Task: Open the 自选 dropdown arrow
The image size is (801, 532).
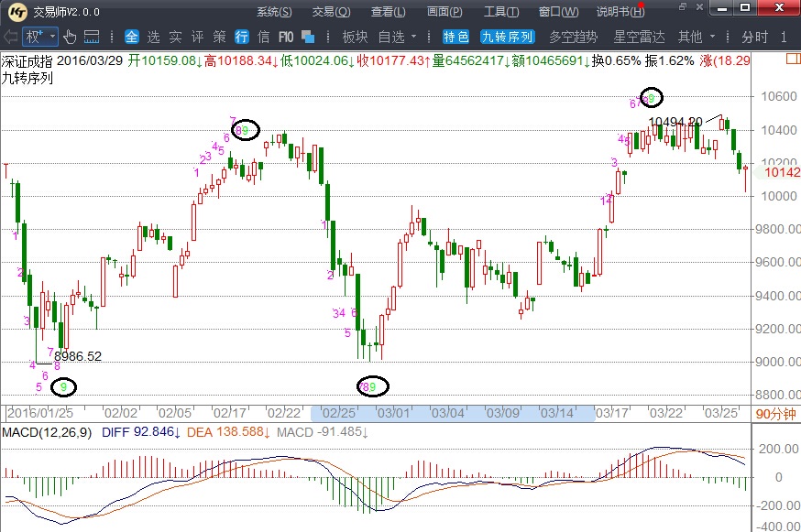Action: click(x=414, y=37)
